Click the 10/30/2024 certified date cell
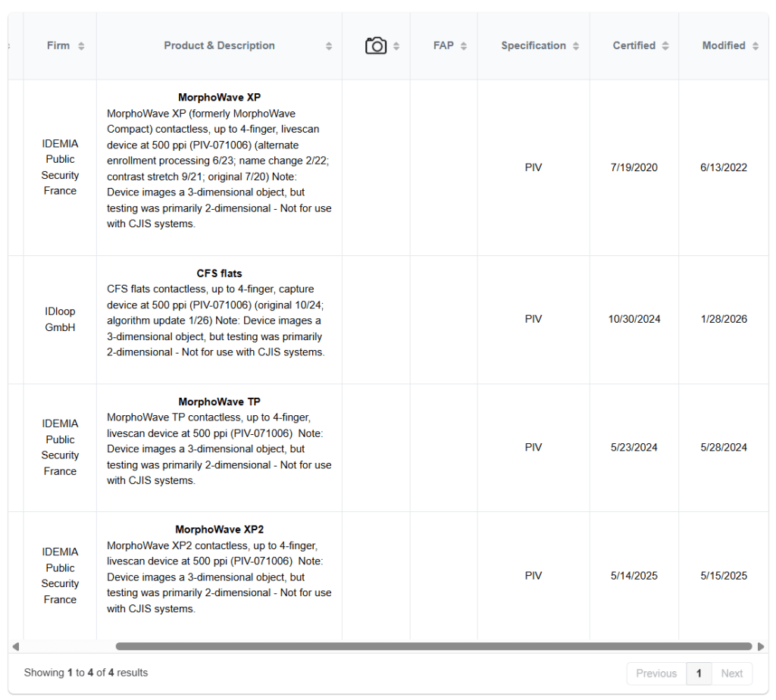This screenshot has width=776, height=700. pyautogui.click(x=634, y=319)
